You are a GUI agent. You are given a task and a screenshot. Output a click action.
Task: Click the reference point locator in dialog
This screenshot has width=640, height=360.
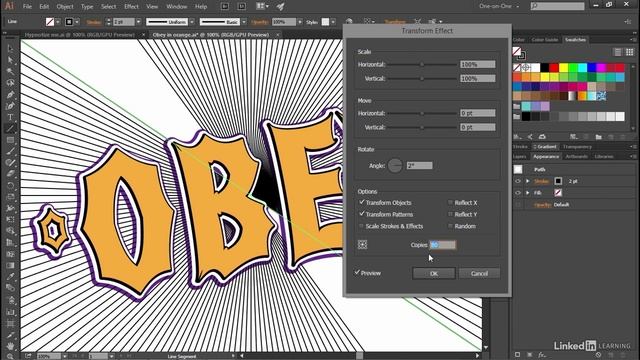click(x=362, y=244)
